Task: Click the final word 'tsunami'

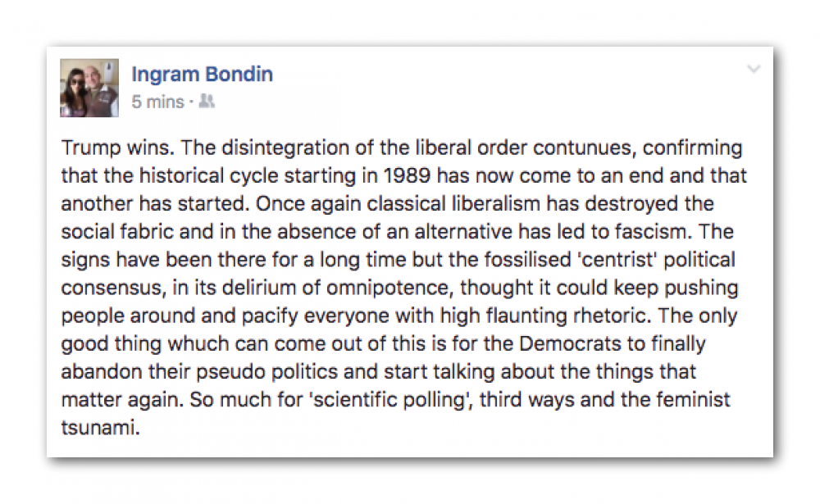Action: tap(100, 428)
